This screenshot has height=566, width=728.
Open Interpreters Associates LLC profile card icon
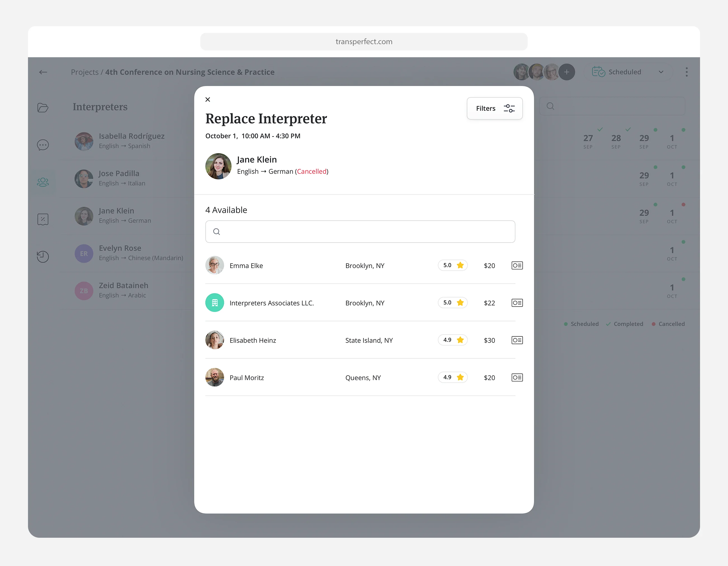point(517,303)
